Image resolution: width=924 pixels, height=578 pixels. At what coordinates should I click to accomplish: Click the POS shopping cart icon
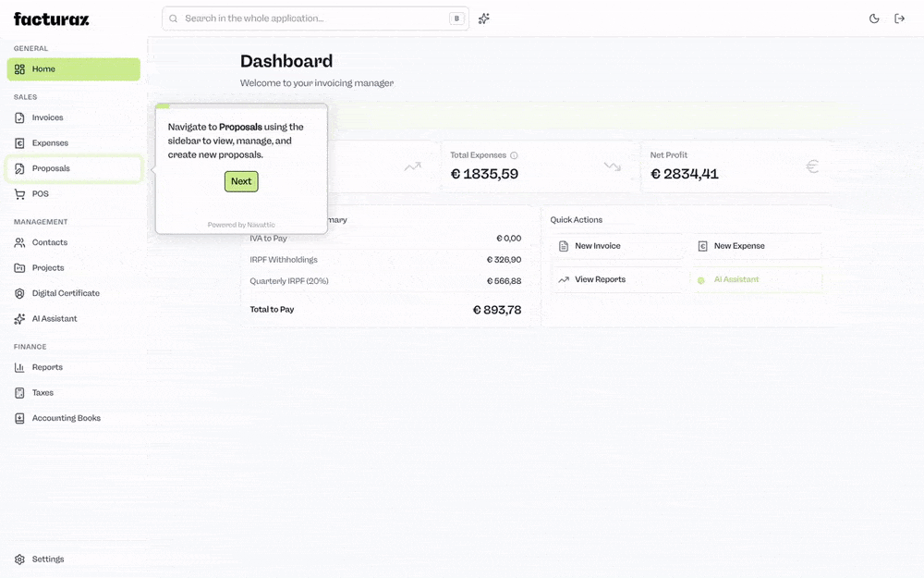pos(19,194)
